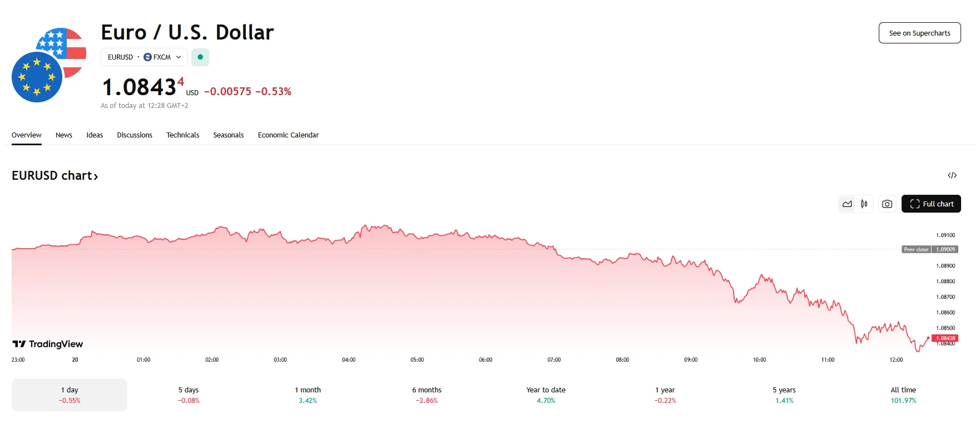Switch to candlestick chart style

tap(864, 204)
